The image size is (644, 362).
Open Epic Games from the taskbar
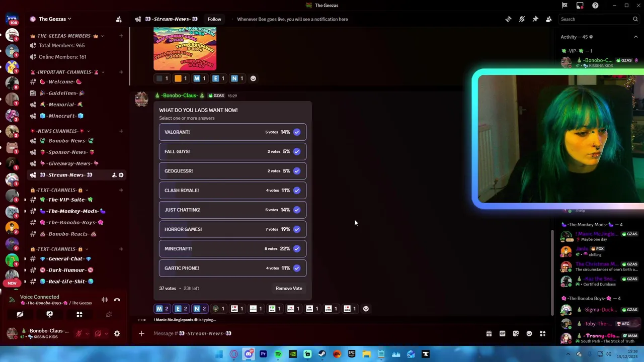352,354
